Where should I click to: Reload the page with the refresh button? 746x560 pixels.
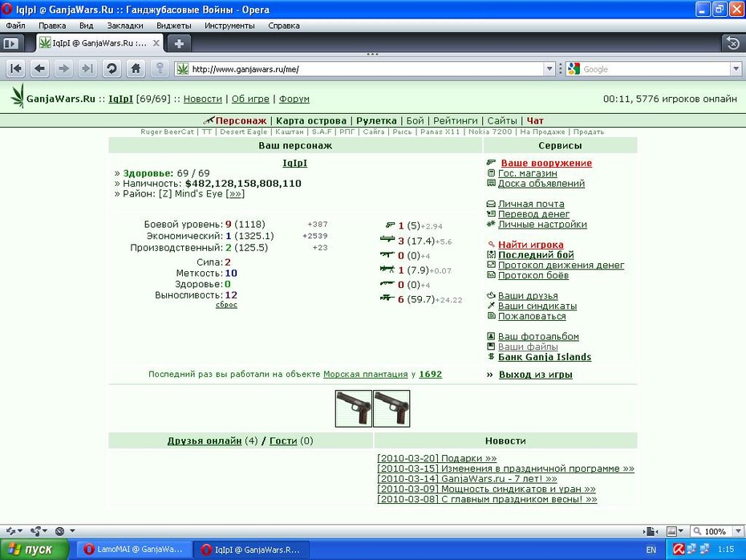tap(111, 69)
